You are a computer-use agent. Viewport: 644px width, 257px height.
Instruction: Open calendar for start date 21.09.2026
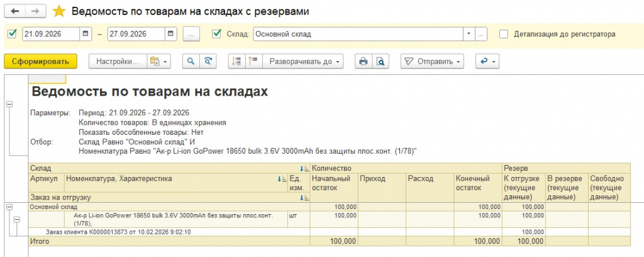[85, 34]
